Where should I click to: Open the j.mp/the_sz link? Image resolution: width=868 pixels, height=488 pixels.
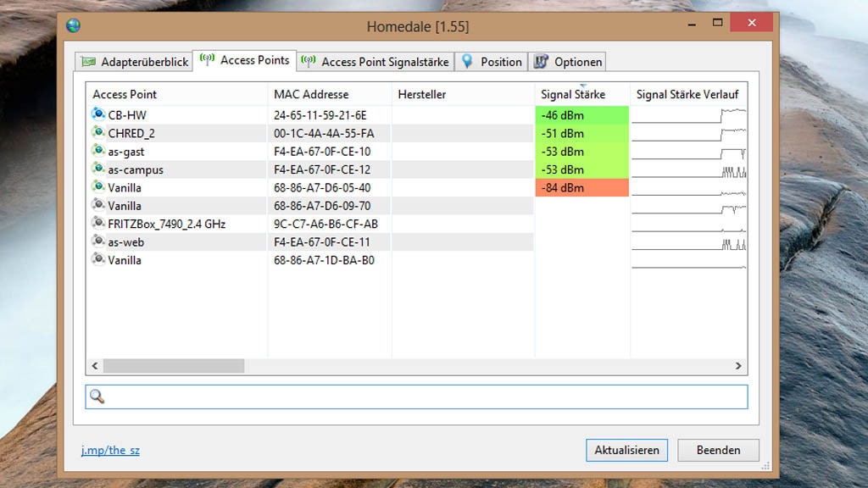pos(109,450)
